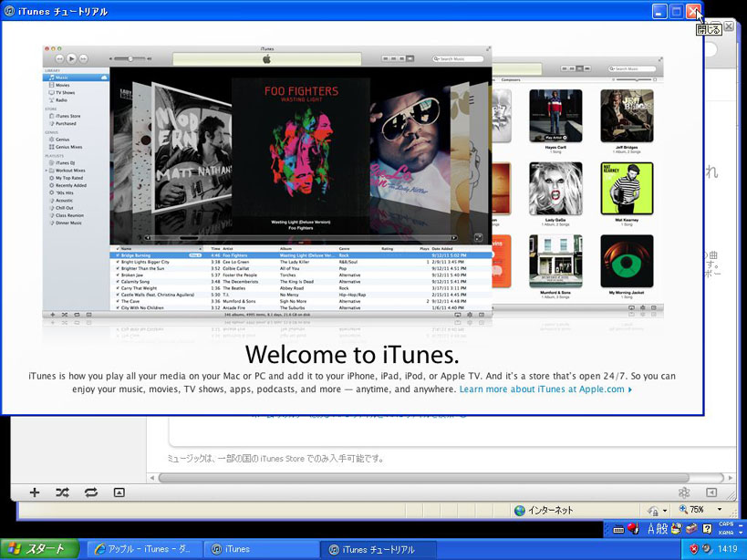Open the IME toolbox icon

point(691,528)
